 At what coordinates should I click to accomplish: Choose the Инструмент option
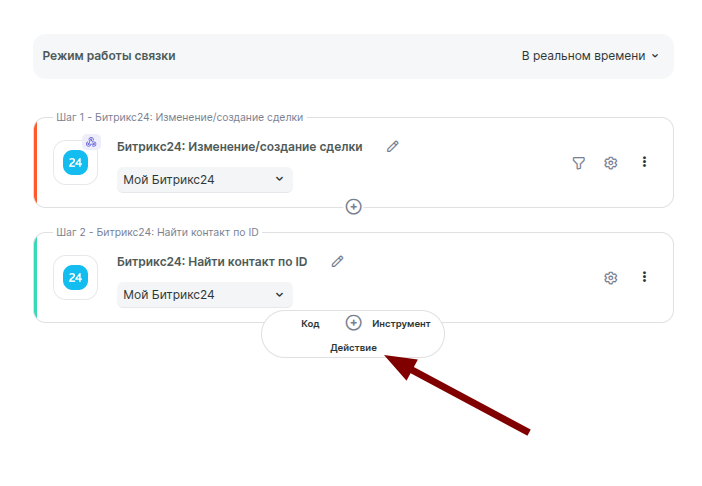(x=401, y=324)
